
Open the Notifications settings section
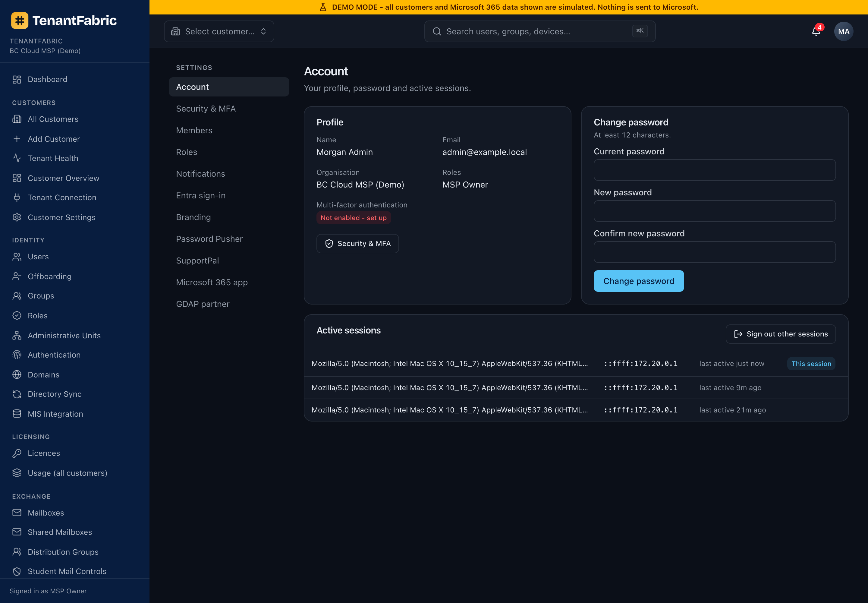pos(229,174)
